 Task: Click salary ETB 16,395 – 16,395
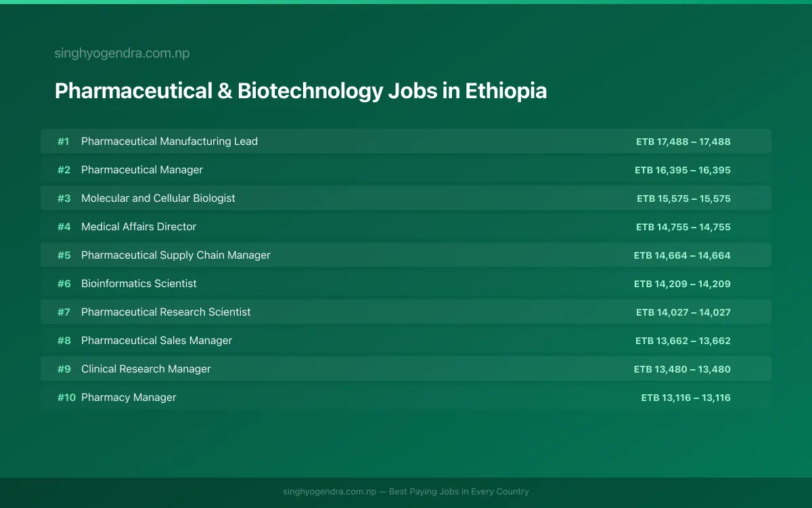click(x=683, y=170)
